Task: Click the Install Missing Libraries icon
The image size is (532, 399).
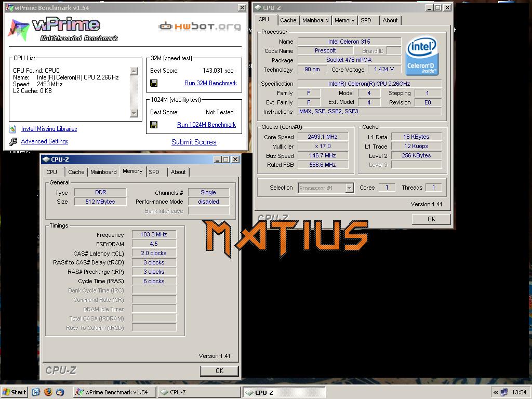Action: point(13,129)
